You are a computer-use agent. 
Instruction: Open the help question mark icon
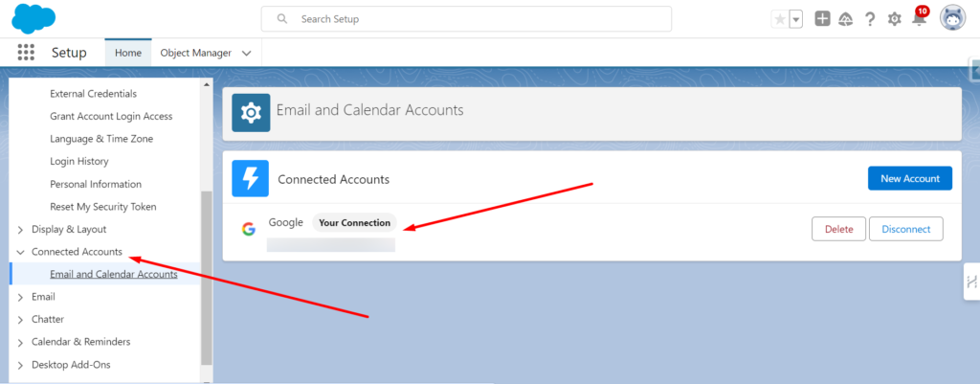[x=870, y=19]
